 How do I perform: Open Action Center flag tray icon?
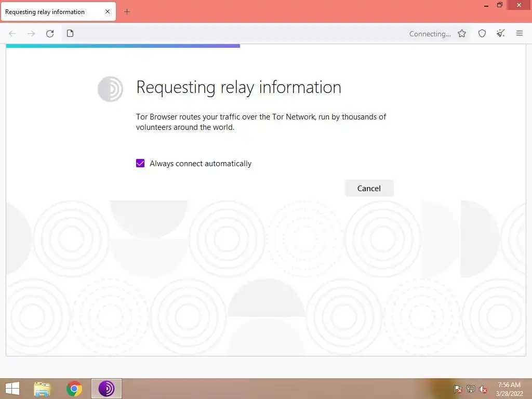coord(458,389)
